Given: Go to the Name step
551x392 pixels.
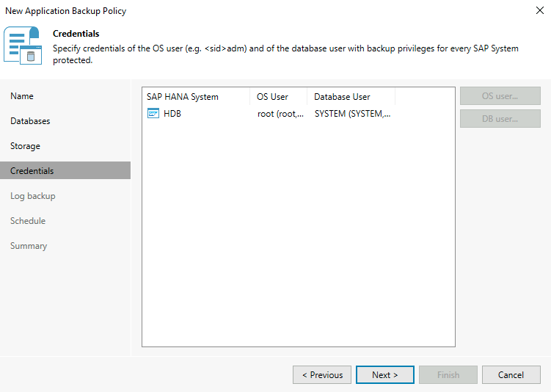Looking at the screenshot, I should pyautogui.click(x=22, y=96).
